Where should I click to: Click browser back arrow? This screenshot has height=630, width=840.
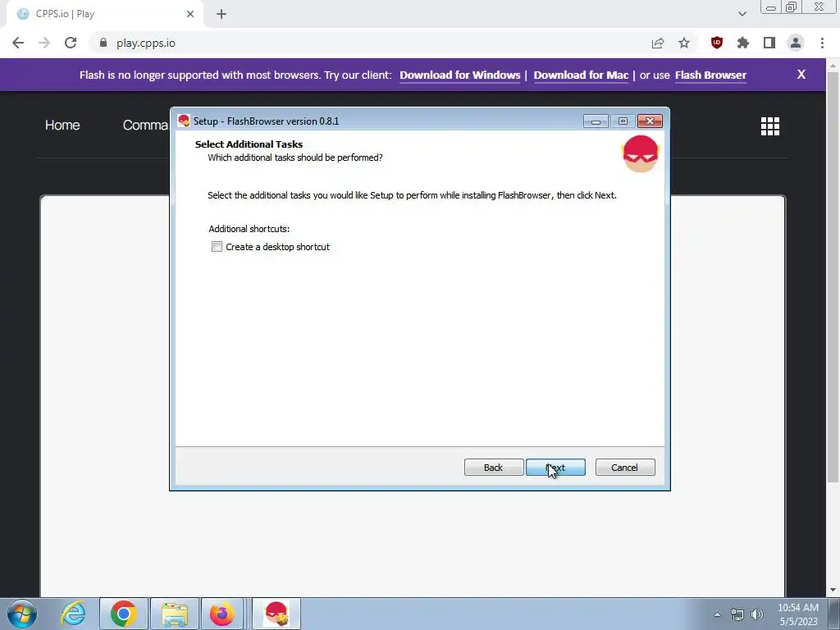tap(18, 43)
